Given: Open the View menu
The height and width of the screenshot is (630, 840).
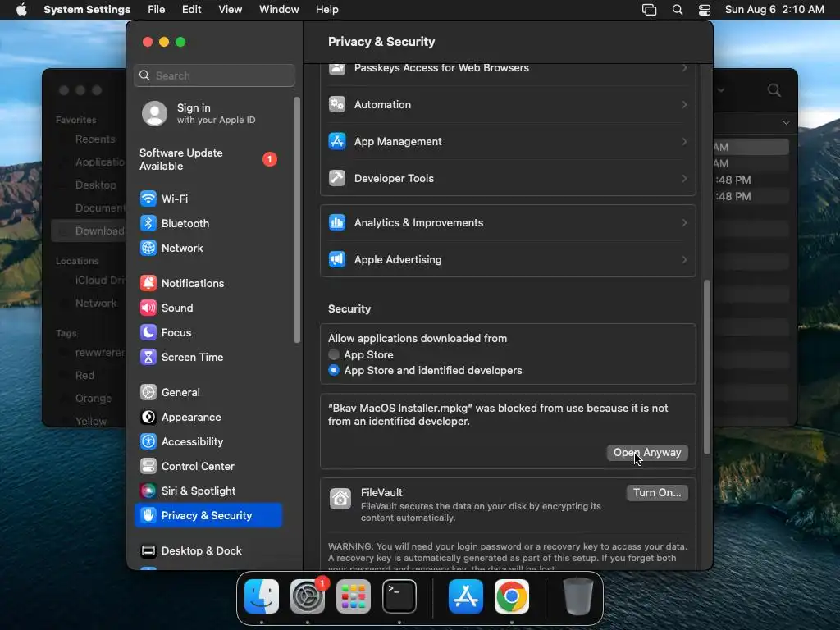Looking at the screenshot, I should pos(230,10).
